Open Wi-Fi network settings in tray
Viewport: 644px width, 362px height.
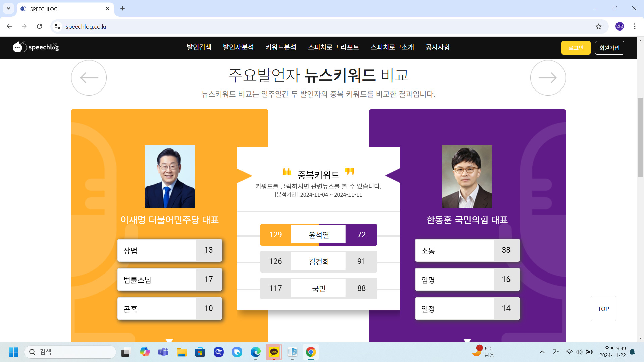click(569, 352)
